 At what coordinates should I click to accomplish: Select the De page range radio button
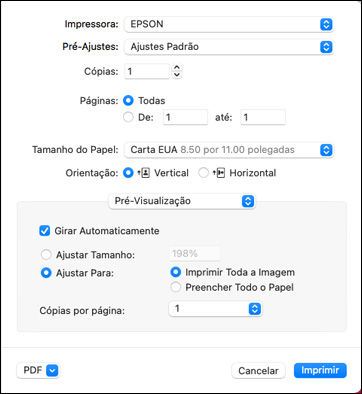pos(128,117)
